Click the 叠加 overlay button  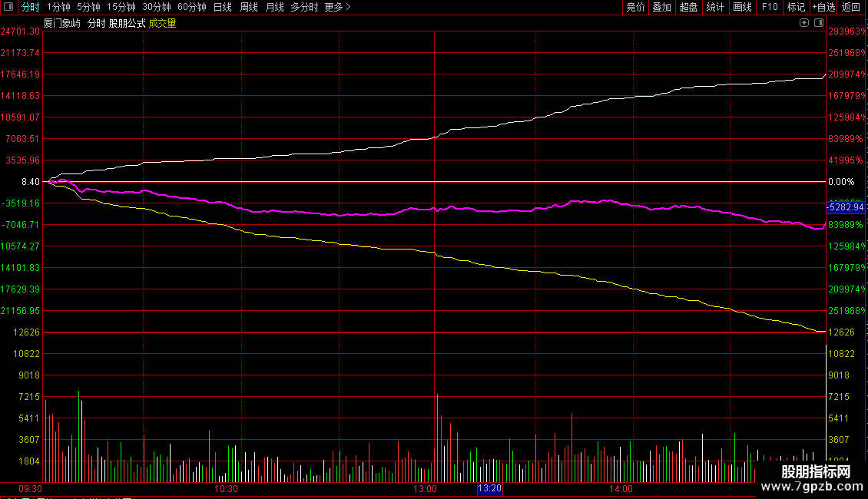point(662,7)
